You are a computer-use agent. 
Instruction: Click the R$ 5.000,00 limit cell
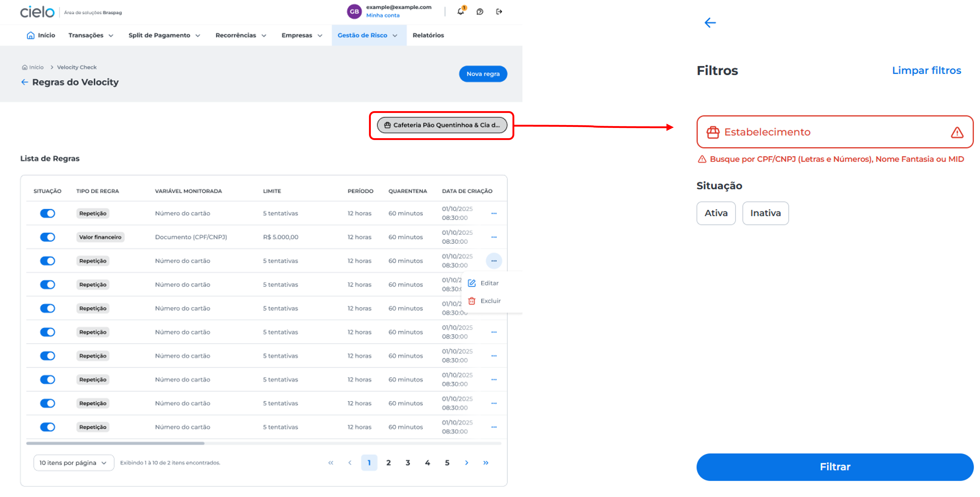[281, 237]
